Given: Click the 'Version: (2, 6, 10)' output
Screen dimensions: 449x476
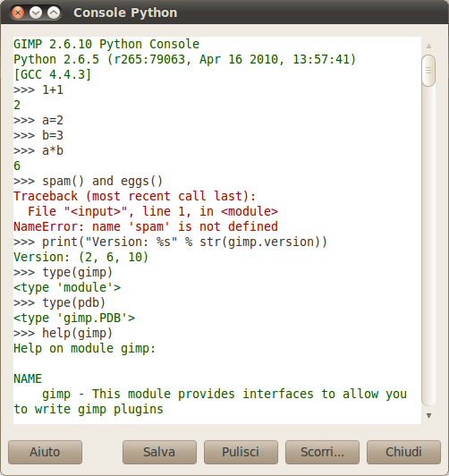Looking at the screenshot, I should tap(81, 257).
